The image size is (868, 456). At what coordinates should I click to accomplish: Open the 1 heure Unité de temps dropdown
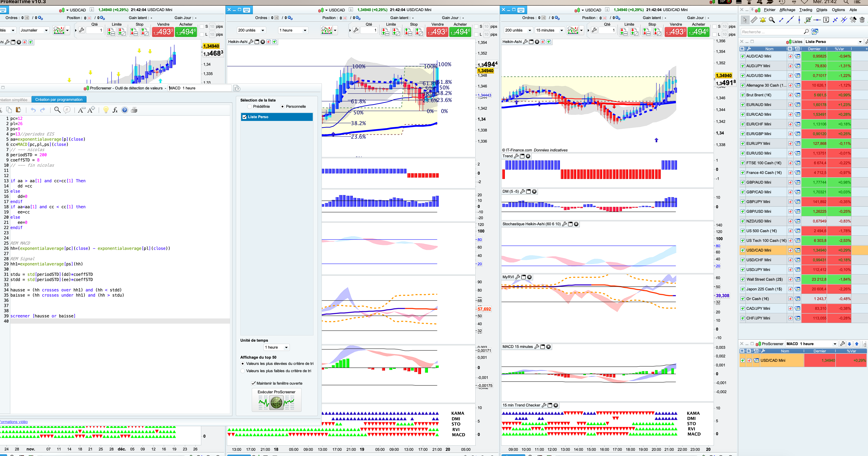(x=276, y=347)
